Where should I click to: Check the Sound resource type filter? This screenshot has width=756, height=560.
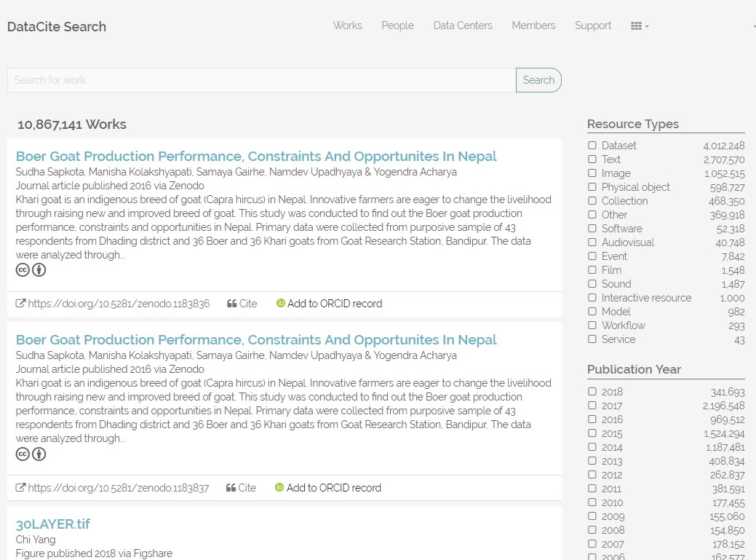(592, 283)
